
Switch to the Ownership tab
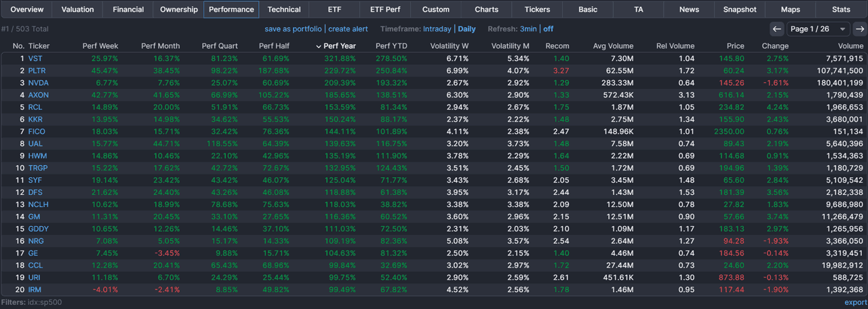point(179,10)
